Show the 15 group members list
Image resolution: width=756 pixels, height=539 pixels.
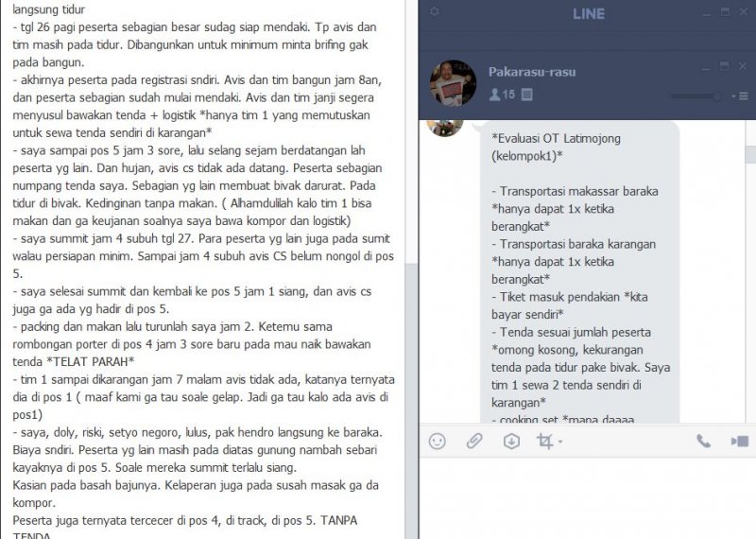(x=502, y=95)
